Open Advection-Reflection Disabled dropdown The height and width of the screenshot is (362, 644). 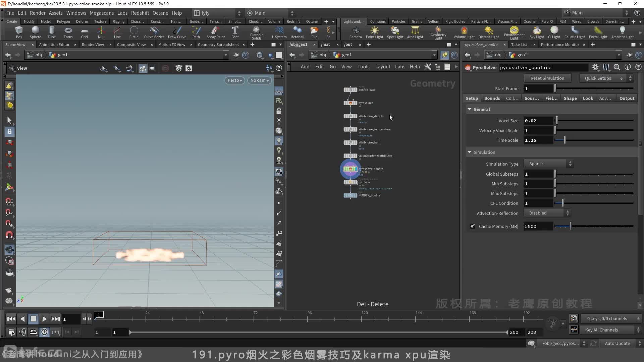547,213
